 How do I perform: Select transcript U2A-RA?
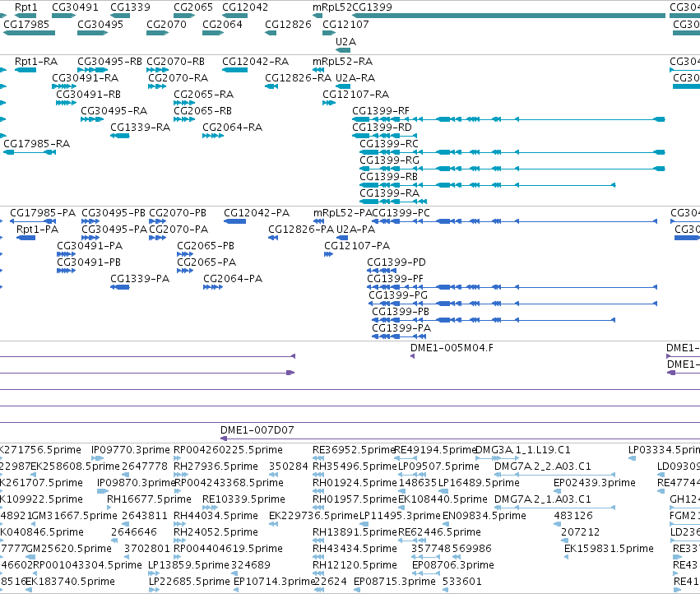355,77
